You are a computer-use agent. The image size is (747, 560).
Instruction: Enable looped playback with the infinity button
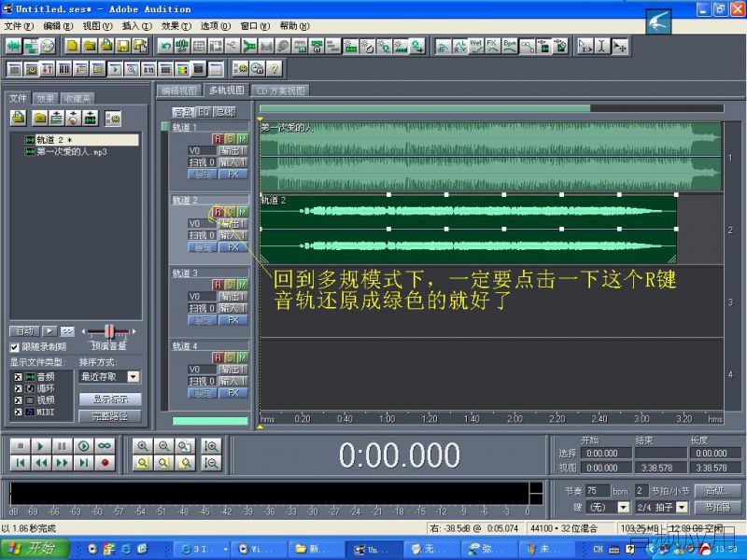click(105, 446)
